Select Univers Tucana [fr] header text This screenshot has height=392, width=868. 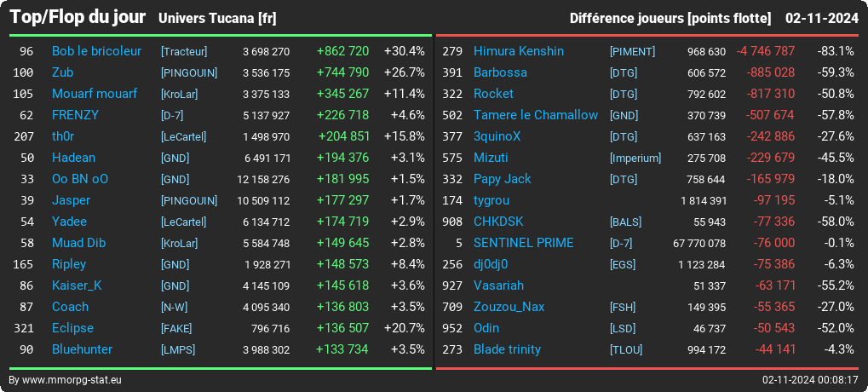click(x=217, y=19)
